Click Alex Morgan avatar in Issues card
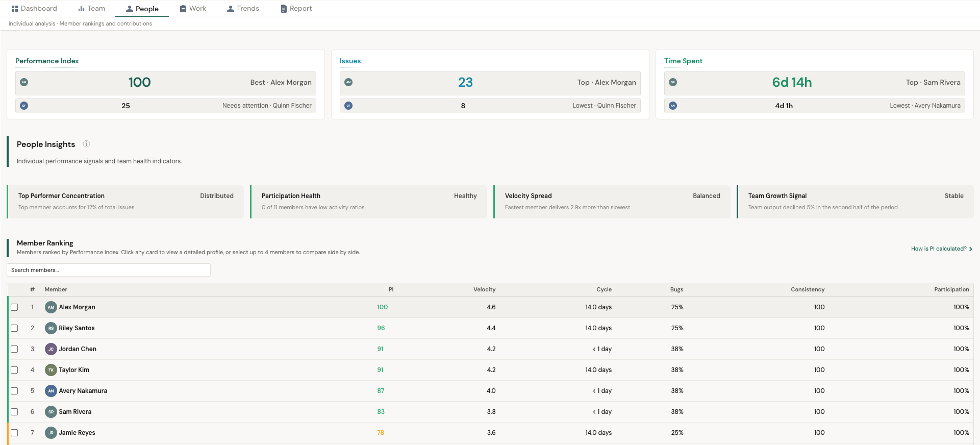Viewport: 980px width, 445px height. tap(348, 82)
